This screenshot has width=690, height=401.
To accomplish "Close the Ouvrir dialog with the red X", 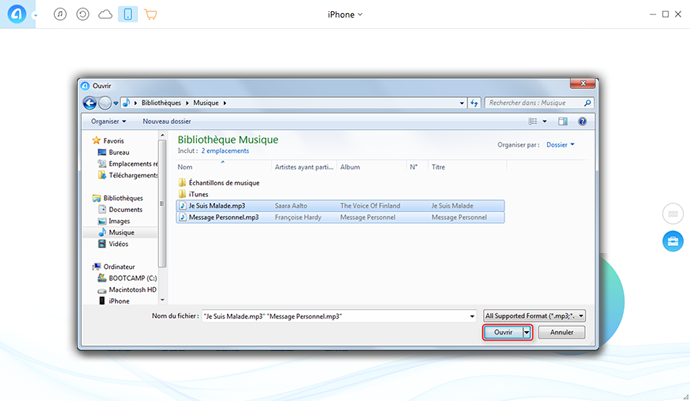I will [583, 83].
